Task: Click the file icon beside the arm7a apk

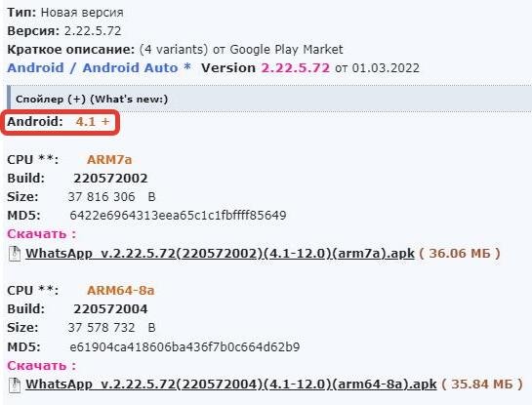Action: click(15, 254)
